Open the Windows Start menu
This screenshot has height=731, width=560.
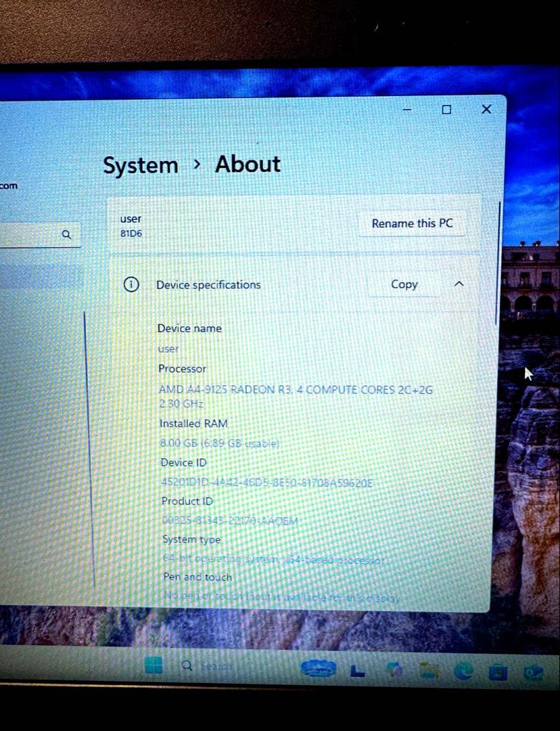[x=155, y=666]
